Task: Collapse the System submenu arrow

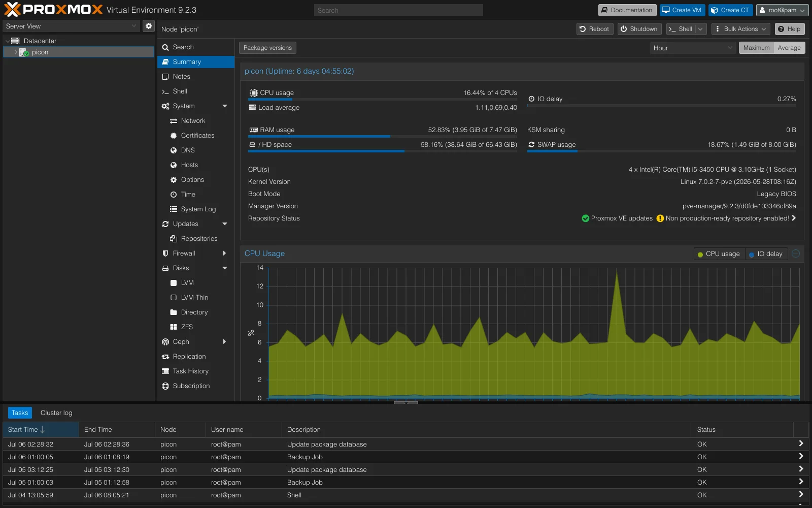Action: coord(225,106)
